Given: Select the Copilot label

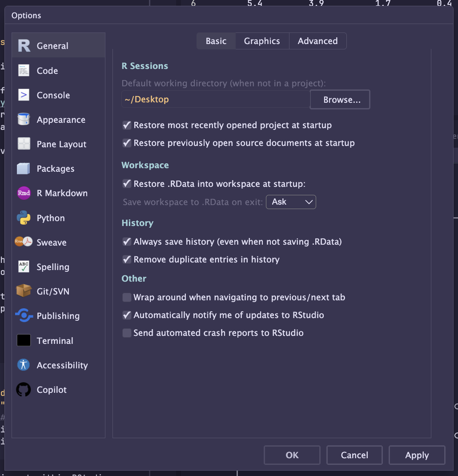Looking at the screenshot, I should tap(52, 390).
